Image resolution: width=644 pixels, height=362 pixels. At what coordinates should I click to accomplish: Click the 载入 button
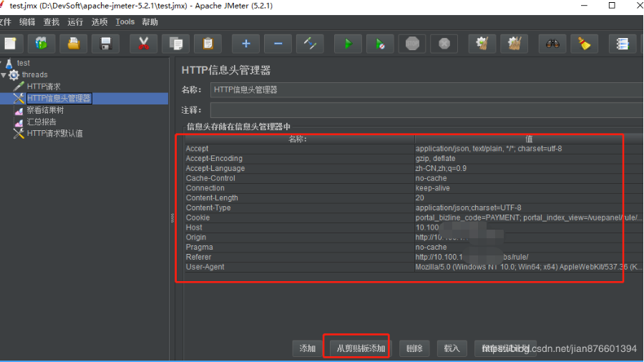[x=452, y=348]
